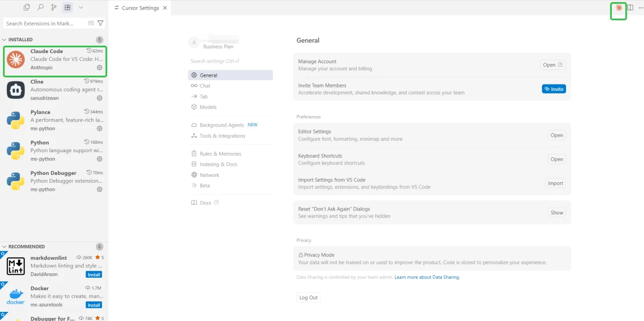Open the Tools & Integrations category
The image size is (644, 321).
pyautogui.click(x=230, y=136)
